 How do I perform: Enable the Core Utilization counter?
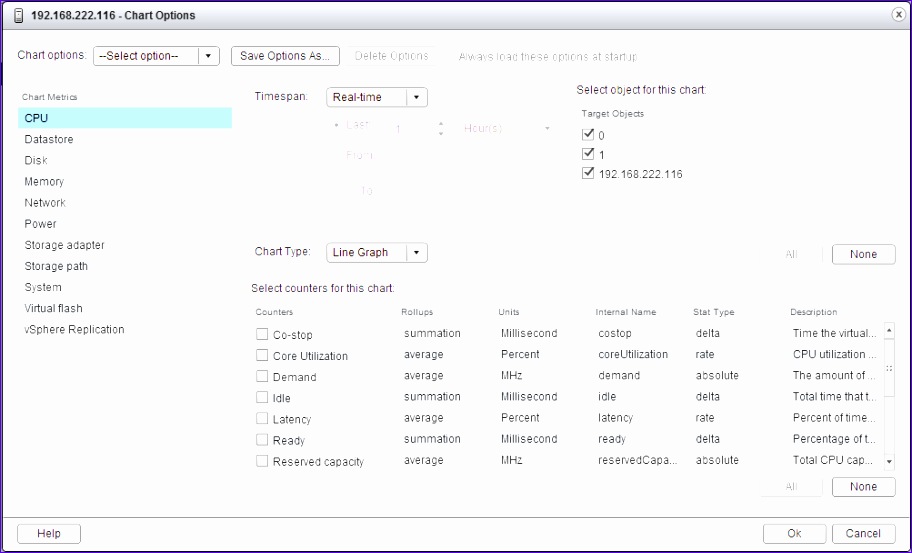coord(262,355)
